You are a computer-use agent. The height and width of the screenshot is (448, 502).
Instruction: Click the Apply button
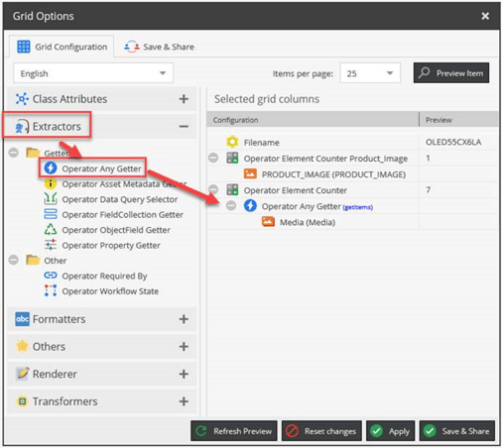coord(390,431)
